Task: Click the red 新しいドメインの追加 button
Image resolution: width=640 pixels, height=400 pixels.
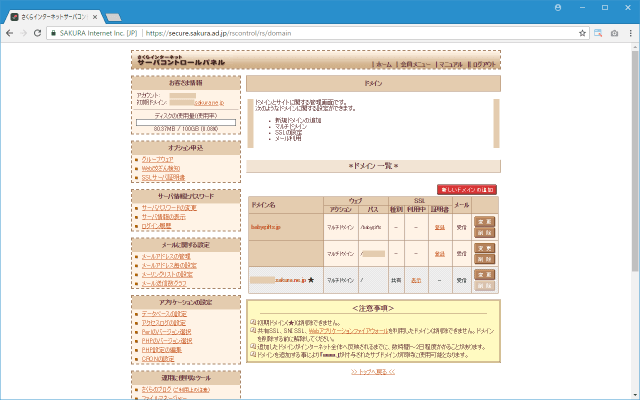Action: click(x=467, y=189)
